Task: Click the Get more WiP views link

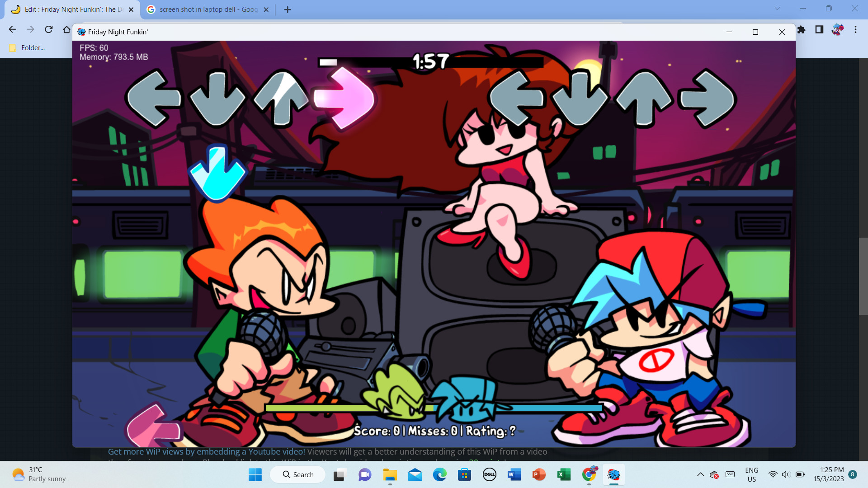Action: (206, 452)
